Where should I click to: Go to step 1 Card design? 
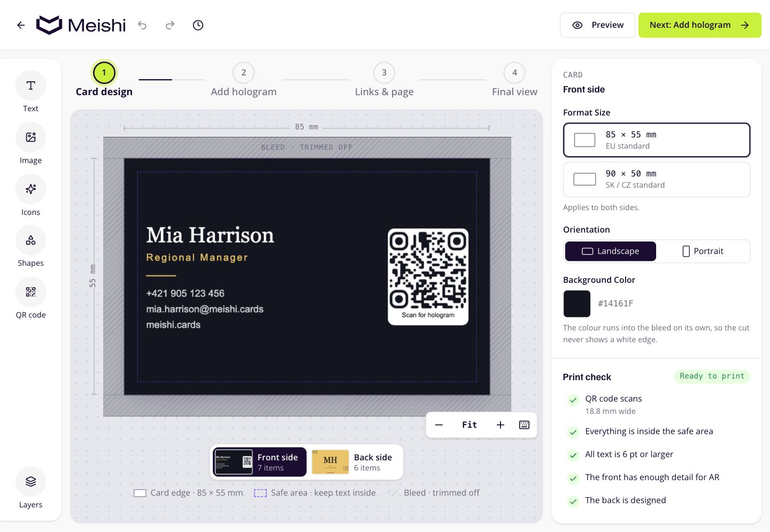coord(104,79)
